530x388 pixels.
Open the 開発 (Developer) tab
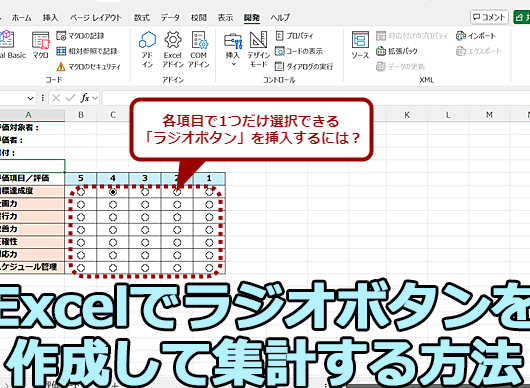(252, 17)
